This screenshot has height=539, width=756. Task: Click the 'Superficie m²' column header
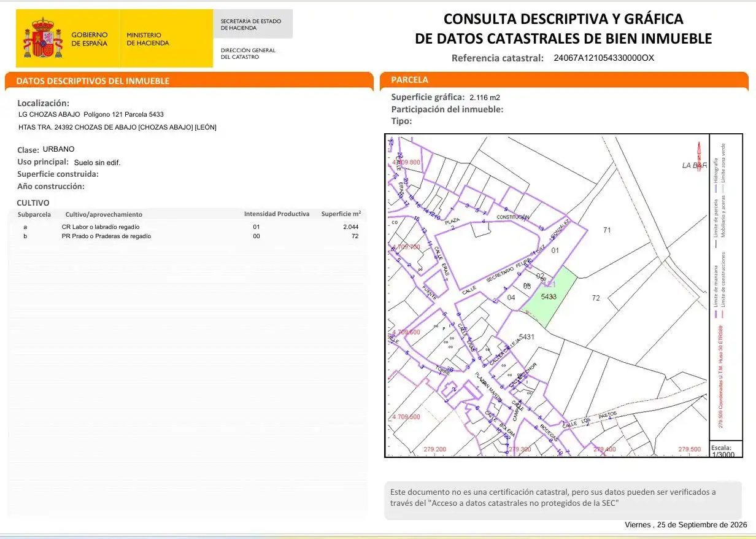click(341, 214)
